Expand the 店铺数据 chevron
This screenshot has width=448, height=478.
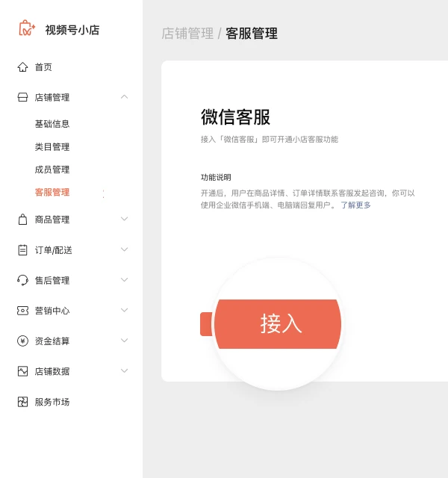pos(124,370)
